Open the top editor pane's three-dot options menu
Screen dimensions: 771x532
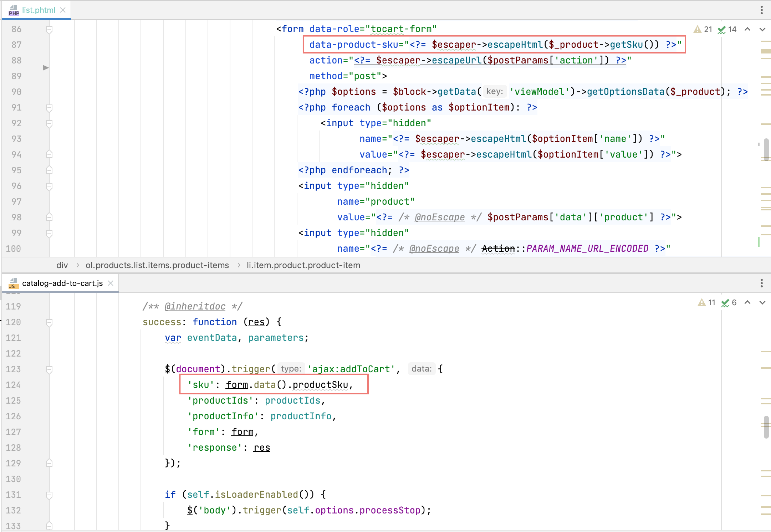(x=761, y=10)
